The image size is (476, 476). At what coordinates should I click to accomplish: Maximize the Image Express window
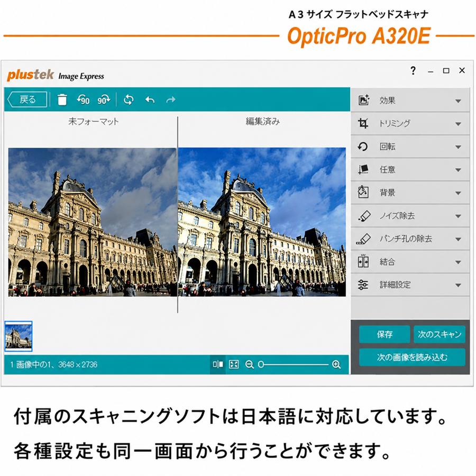pos(446,71)
